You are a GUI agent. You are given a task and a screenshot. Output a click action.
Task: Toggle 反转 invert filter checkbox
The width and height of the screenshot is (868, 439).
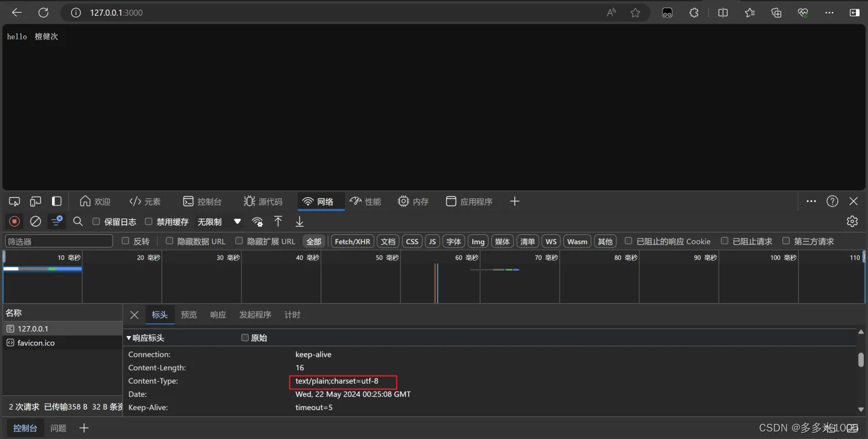click(125, 241)
